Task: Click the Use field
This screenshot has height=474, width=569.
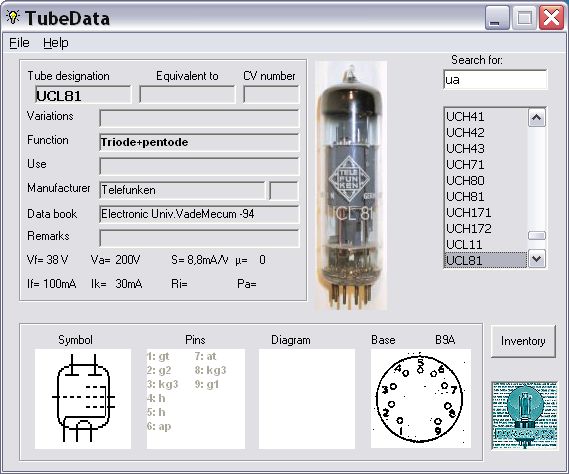Action: [199, 166]
